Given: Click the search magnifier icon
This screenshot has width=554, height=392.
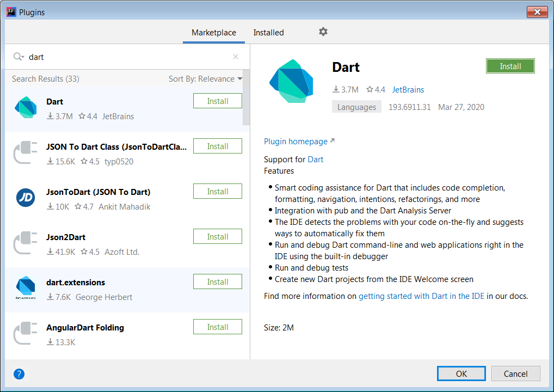Looking at the screenshot, I should (17, 57).
